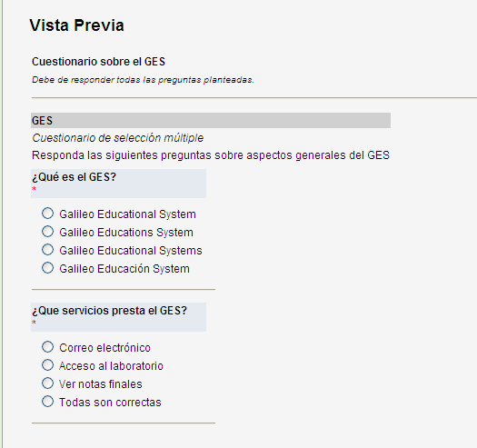477x448 pixels.
Task: Click the Cuestionario sobre el GES title
Action: click(98, 62)
